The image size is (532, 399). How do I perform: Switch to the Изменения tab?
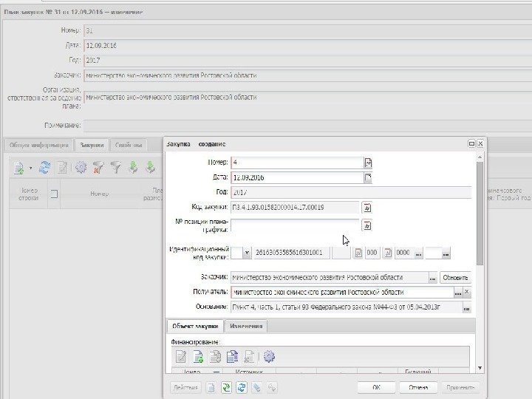(246, 326)
